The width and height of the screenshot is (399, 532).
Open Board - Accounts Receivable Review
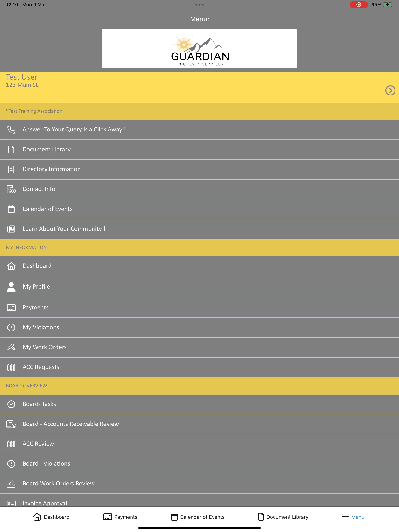[199, 424]
